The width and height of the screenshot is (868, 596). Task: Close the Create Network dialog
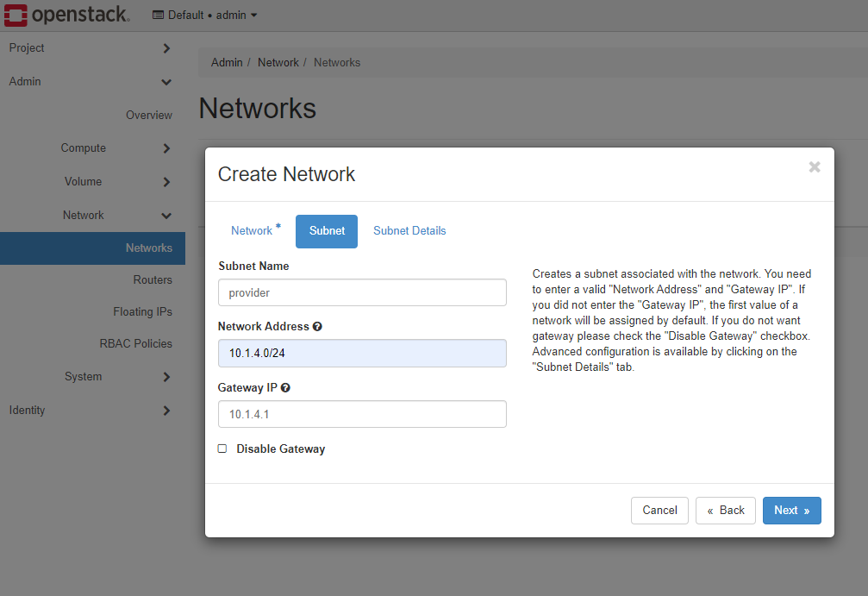[815, 166]
